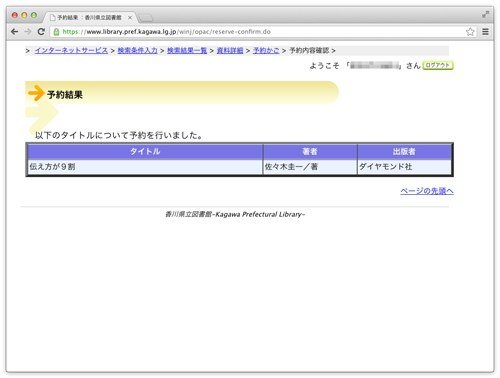Viewport: 500px width, 378px height.
Task: Open the 予約かご breadcrumb link
Action: pyautogui.click(x=266, y=51)
